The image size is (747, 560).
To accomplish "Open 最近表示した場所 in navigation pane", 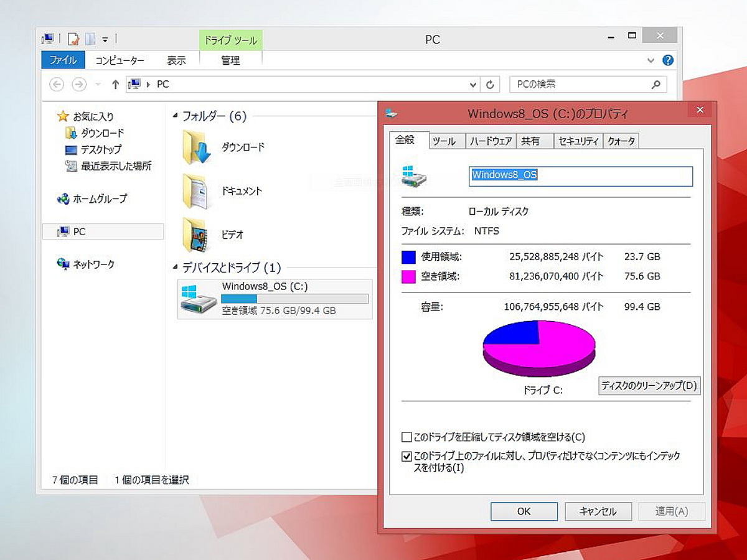I will [x=108, y=166].
